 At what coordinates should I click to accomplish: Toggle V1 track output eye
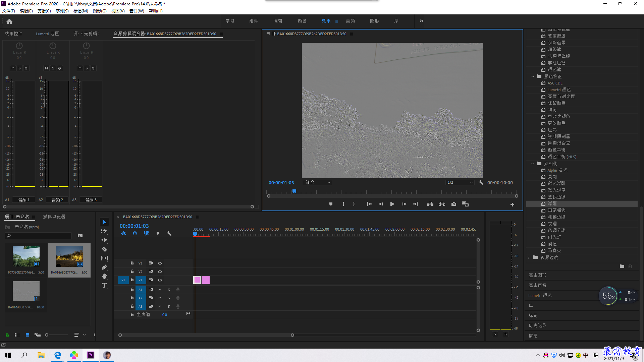point(160,280)
